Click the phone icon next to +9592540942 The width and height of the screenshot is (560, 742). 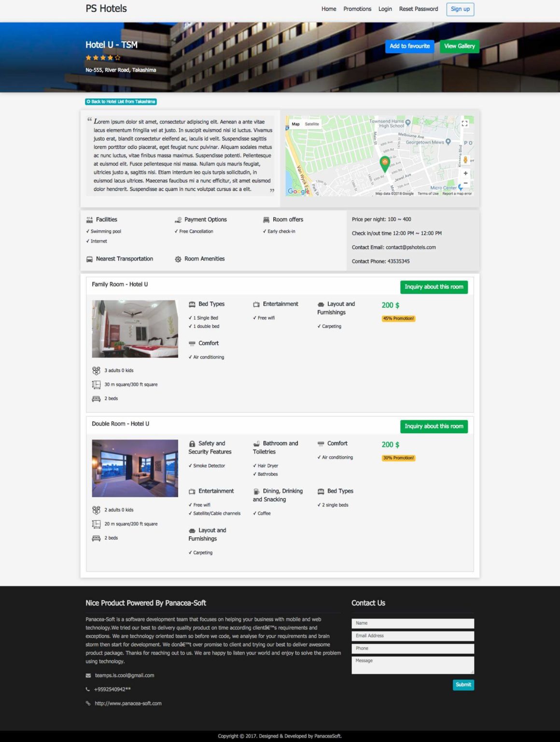click(x=88, y=689)
